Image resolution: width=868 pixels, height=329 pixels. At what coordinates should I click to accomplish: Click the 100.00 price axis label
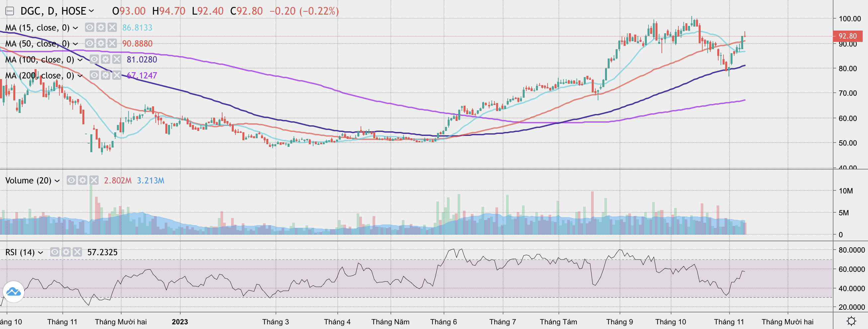(x=849, y=19)
